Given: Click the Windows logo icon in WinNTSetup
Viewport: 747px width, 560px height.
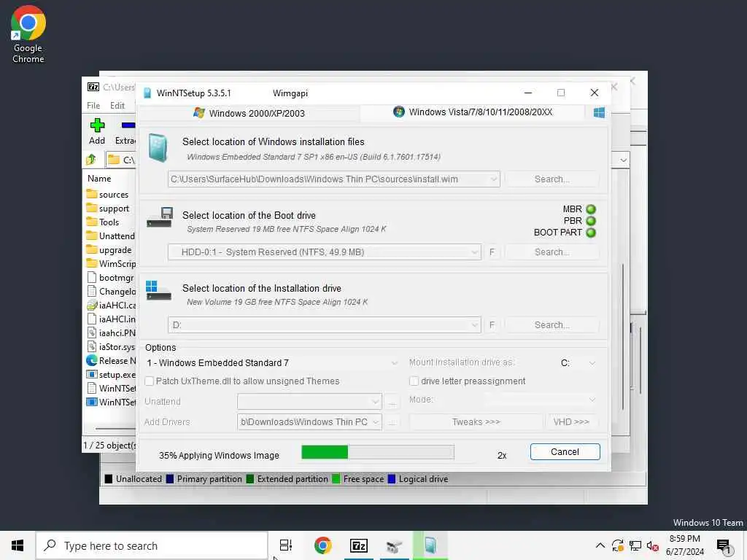Looking at the screenshot, I should point(599,112).
